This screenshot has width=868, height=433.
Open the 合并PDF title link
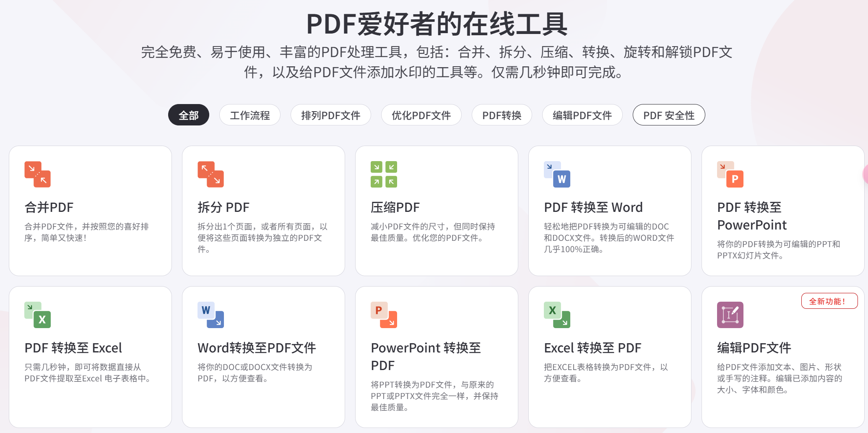(49, 207)
